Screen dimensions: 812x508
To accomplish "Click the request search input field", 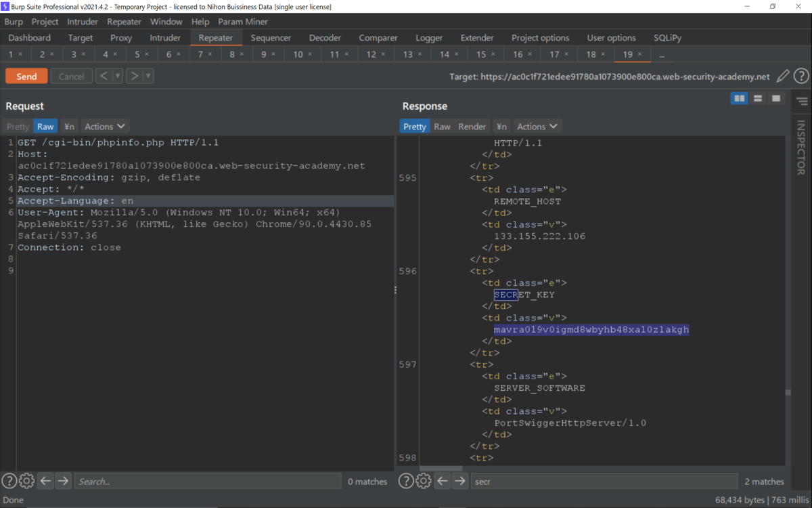I will click(207, 481).
